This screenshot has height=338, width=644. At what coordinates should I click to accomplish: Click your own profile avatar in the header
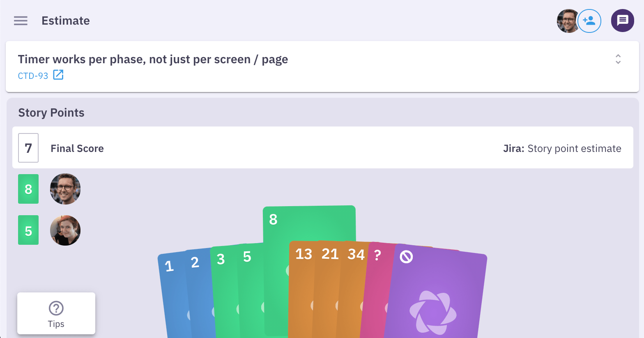[568, 21]
